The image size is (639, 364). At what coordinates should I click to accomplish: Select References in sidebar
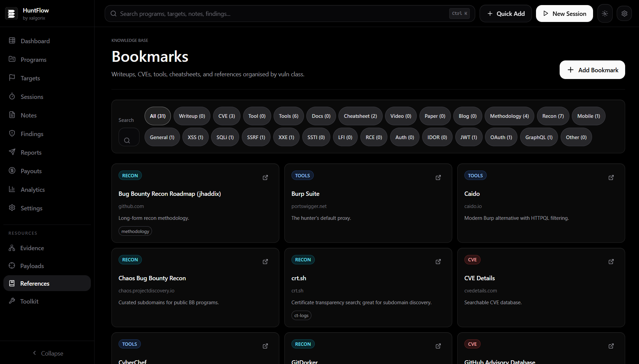pos(47,283)
